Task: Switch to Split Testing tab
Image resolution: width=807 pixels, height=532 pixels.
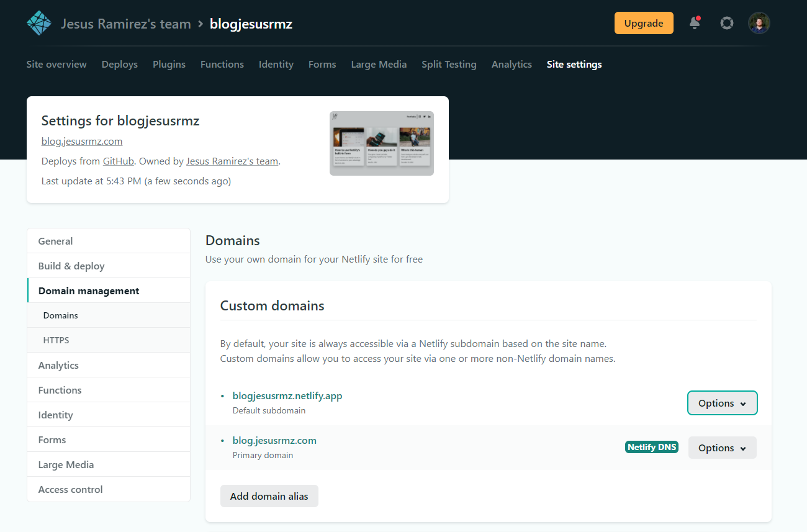Action: point(449,64)
